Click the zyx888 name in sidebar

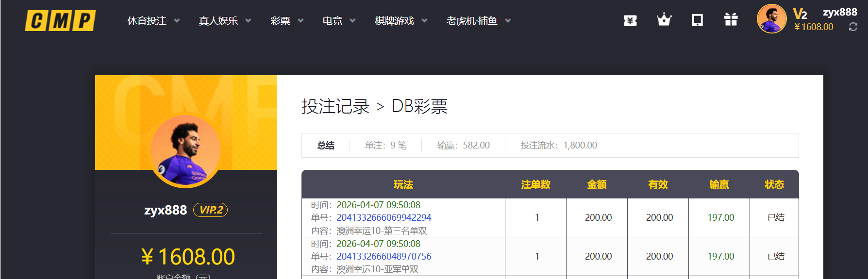pyautogui.click(x=166, y=210)
